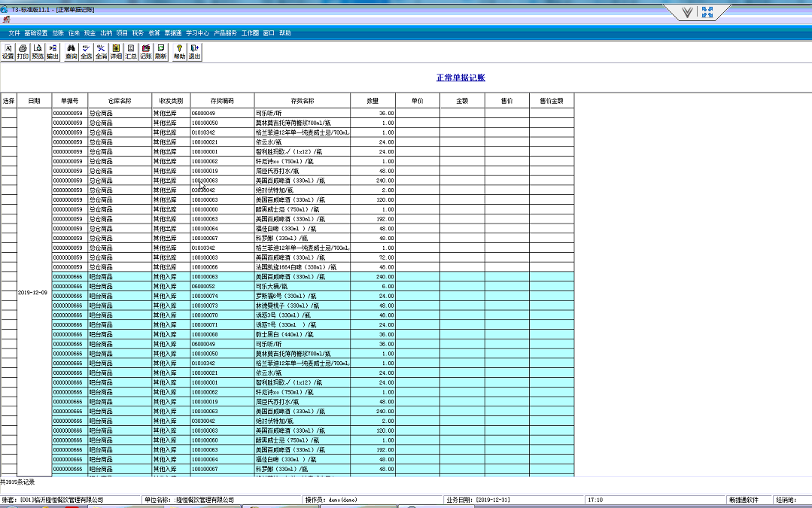
Task: Click the full-screen arrows icon at top right
Action: (x=707, y=12)
